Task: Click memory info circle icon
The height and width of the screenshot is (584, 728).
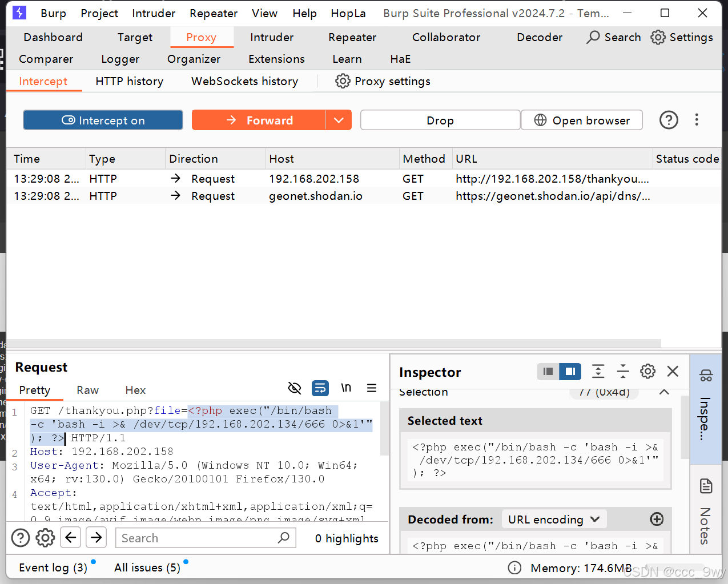Action: tap(514, 567)
